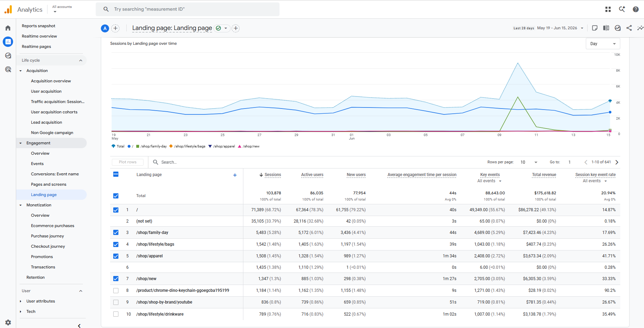Open the Day granularity dropdown
This screenshot has width=644, height=328.
pos(603,44)
